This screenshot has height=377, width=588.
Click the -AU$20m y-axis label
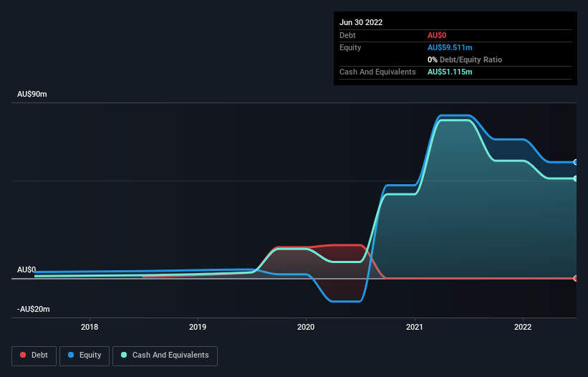coord(34,309)
